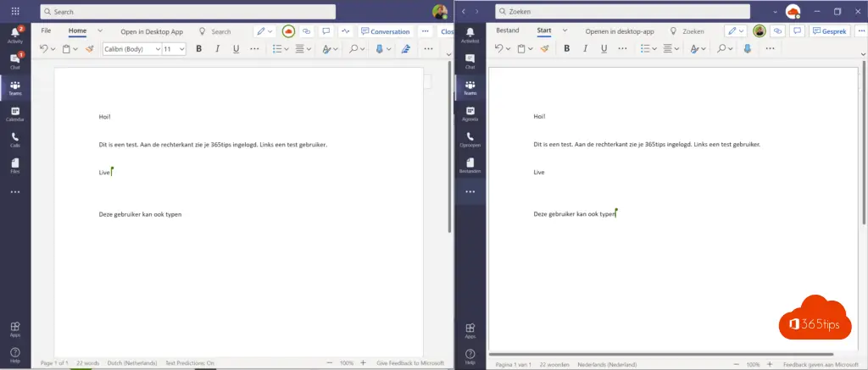Open Bestand tab in right window
This screenshot has width=868, height=370.
pos(508,30)
